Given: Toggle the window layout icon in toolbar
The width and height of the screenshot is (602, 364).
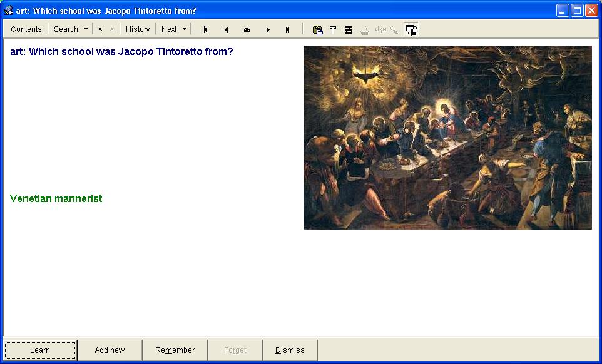Looking at the screenshot, I should coord(411,29).
